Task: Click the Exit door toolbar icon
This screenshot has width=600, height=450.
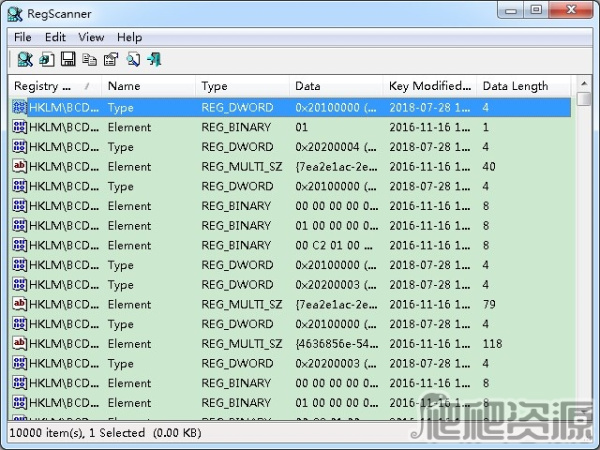Action: [x=155, y=60]
